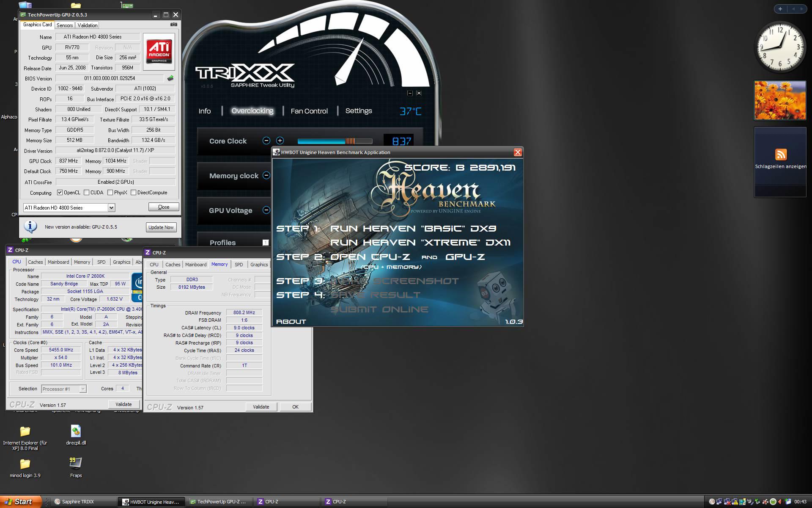Screen dimensions: 812x508
Task: Switch to the Validation tab in GPU-Z
Action: pos(88,25)
